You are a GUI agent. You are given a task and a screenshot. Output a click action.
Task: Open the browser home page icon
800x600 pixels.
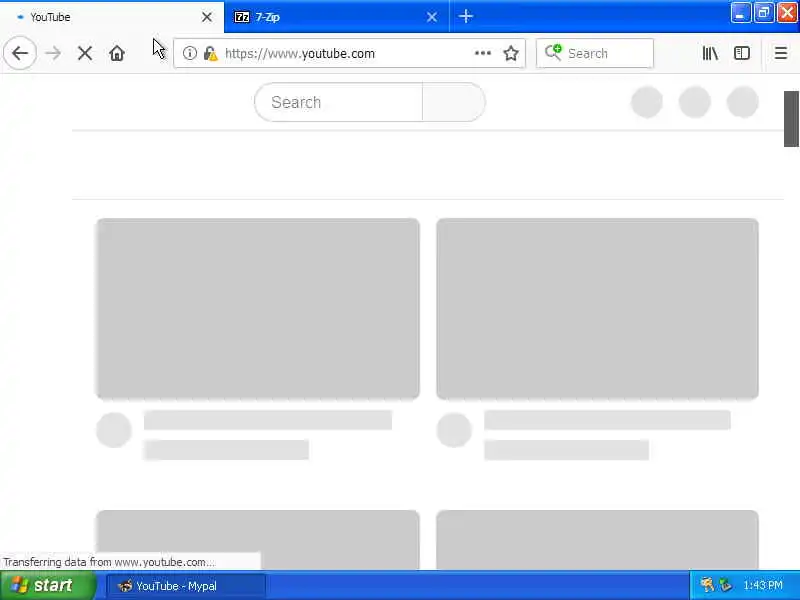[x=117, y=53]
